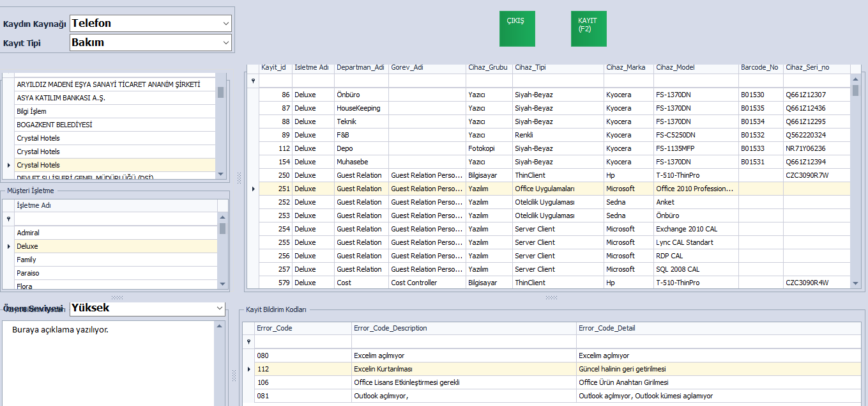
Task: Click the Barcode_No column header
Action: tap(761, 68)
